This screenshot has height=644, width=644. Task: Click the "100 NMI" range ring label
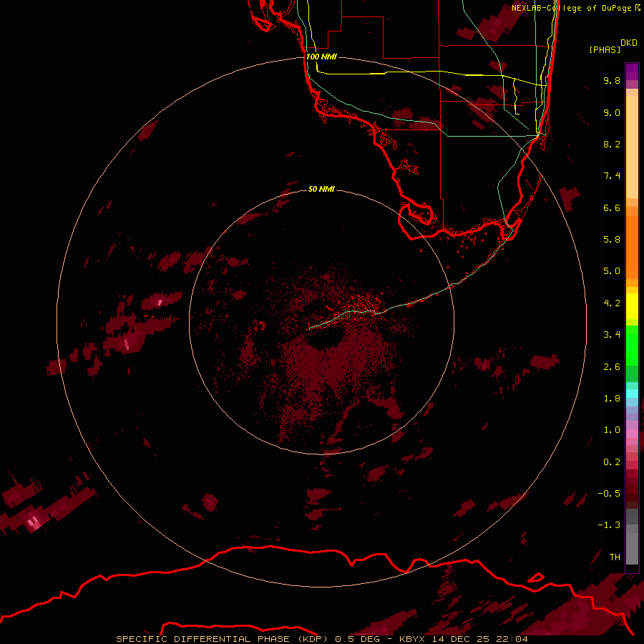pyautogui.click(x=321, y=57)
